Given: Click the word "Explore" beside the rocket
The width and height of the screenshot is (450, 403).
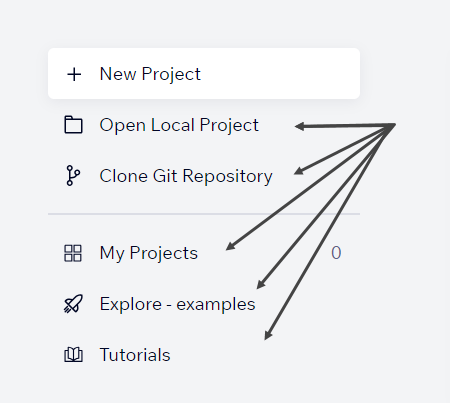Looking at the screenshot, I should 131,304.
